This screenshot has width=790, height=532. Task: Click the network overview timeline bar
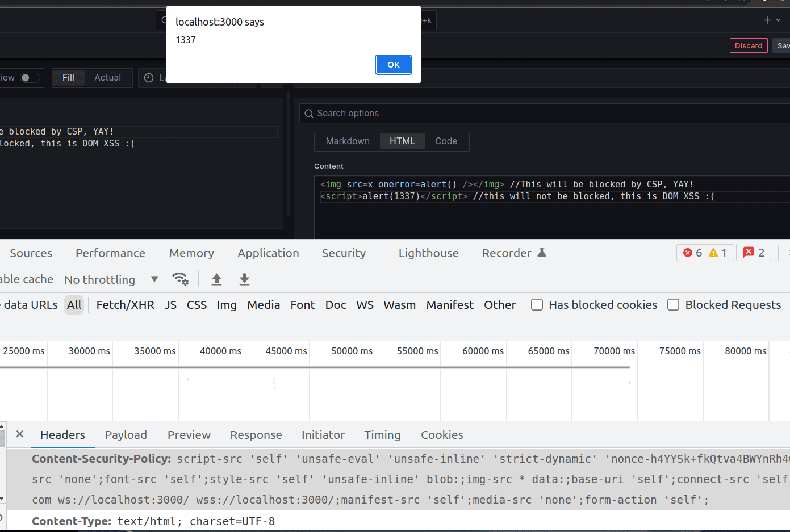(315, 367)
